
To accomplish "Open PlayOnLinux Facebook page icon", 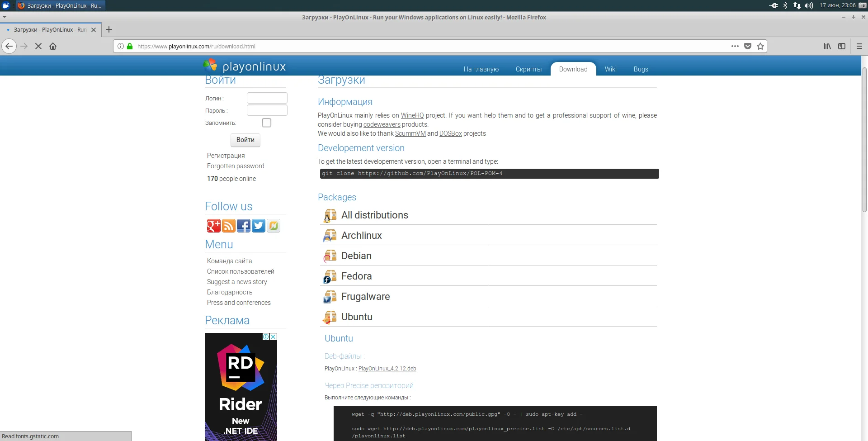I will point(244,226).
